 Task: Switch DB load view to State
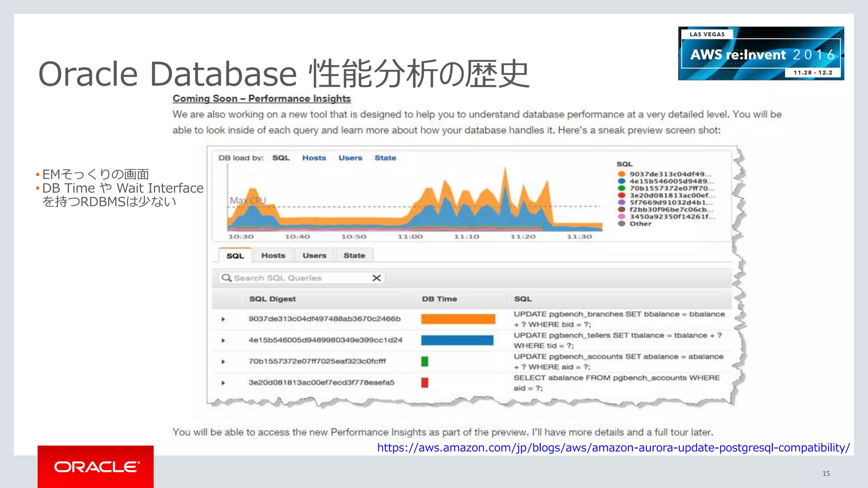tap(385, 158)
